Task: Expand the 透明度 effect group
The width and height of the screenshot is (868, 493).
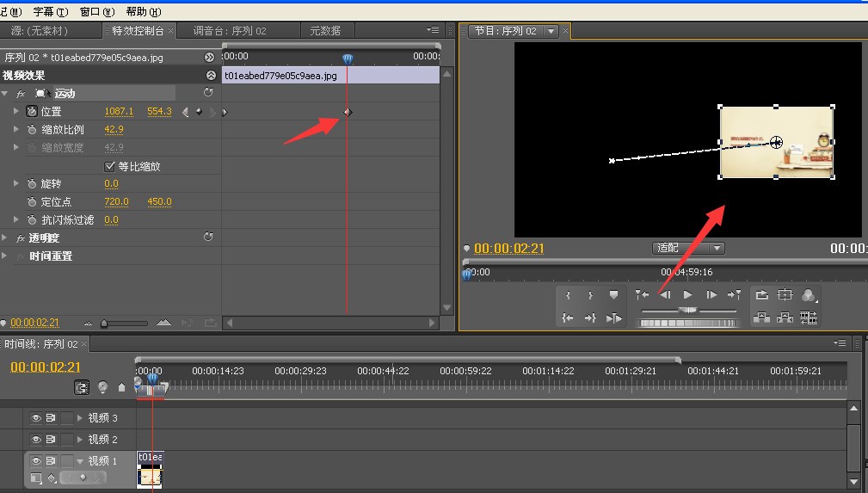Action: click(4, 238)
